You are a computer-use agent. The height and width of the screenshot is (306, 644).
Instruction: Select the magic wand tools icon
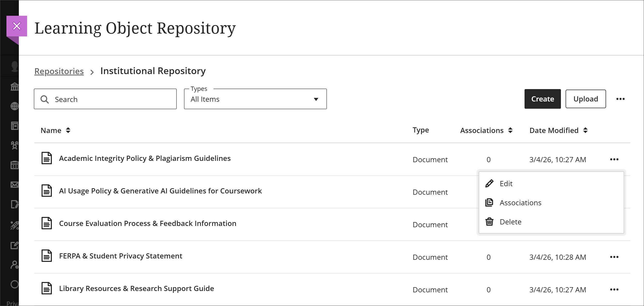click(15, 225)
